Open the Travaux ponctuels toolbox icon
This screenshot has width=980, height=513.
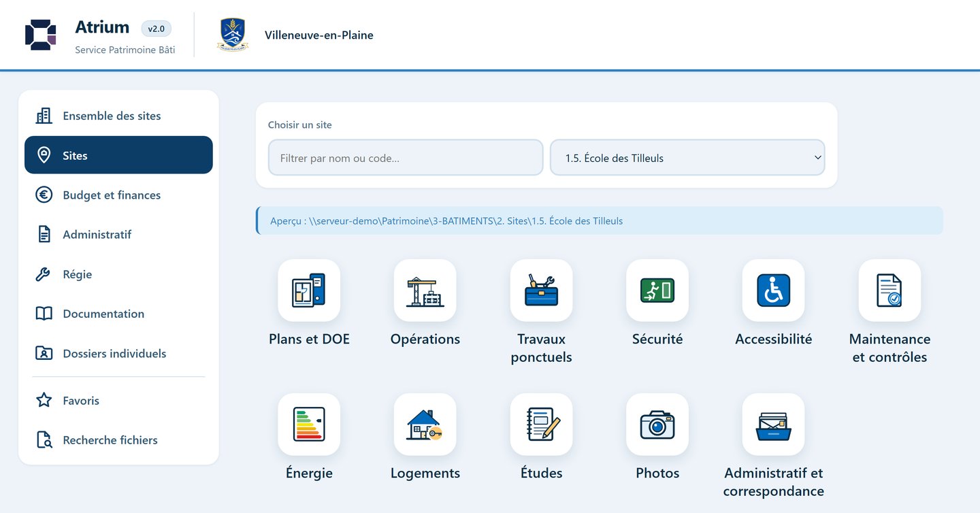(542, 291)
